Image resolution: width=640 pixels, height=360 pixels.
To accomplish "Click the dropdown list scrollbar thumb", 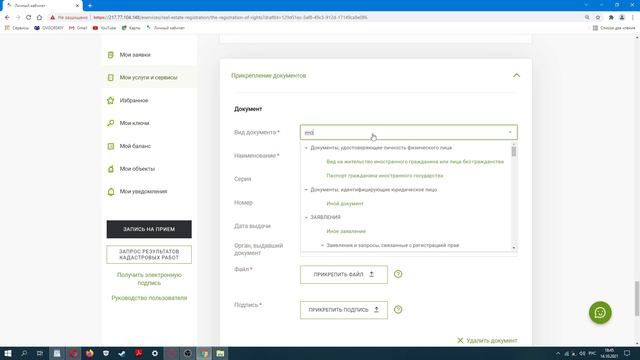I will (x=513, y=151).
